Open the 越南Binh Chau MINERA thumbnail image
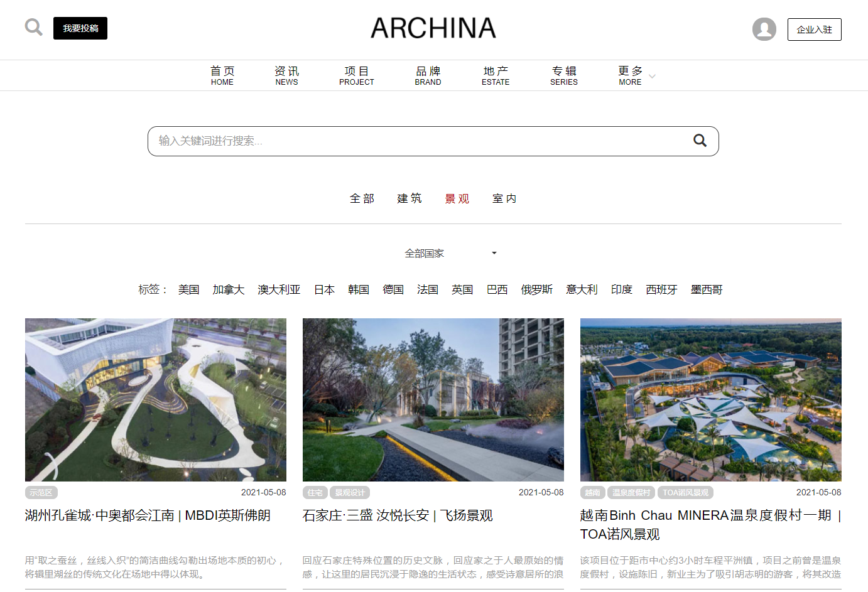 [711, 400]
